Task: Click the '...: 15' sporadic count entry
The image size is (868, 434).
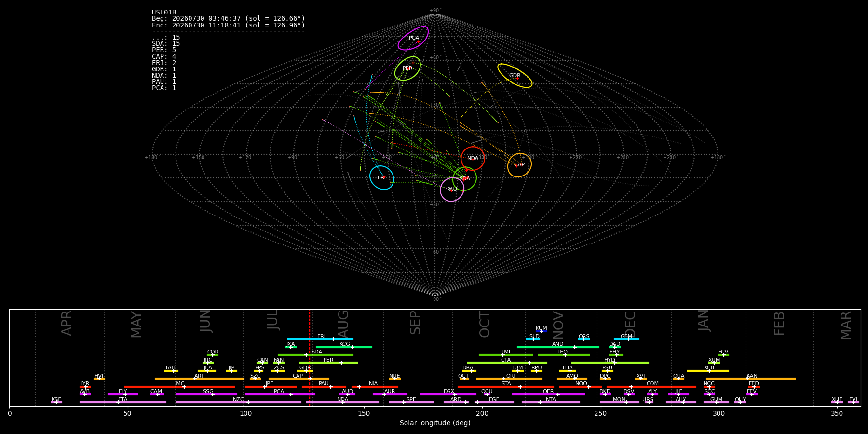Action: tap(166, 38)
